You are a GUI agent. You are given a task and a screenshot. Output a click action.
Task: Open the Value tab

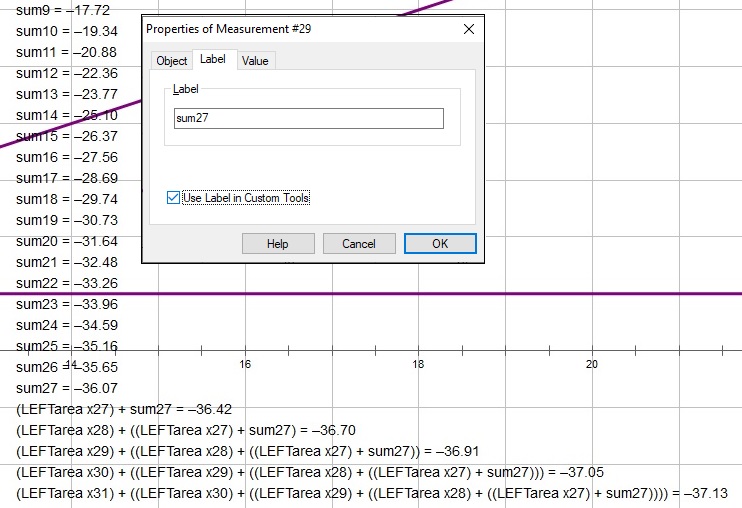255,61
